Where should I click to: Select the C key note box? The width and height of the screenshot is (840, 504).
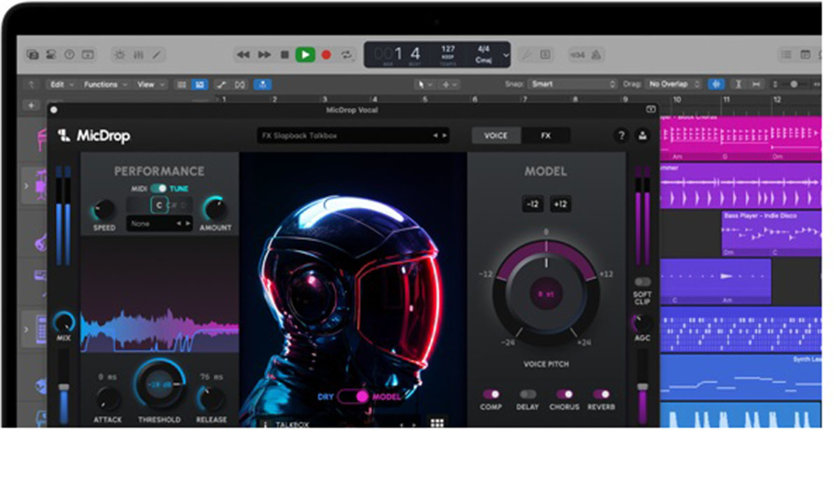coord(159,206)
